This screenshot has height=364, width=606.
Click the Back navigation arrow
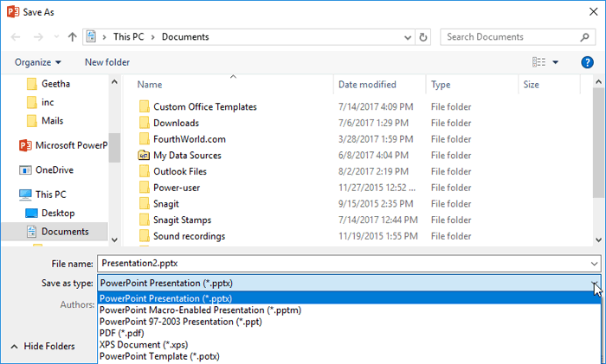tap(16, 37)
